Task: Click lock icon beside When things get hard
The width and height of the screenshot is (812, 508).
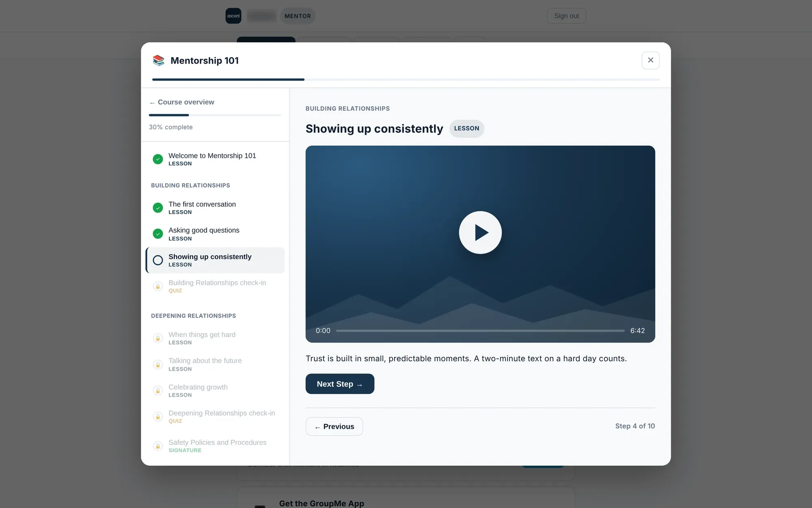Action: tap(158, 338)
